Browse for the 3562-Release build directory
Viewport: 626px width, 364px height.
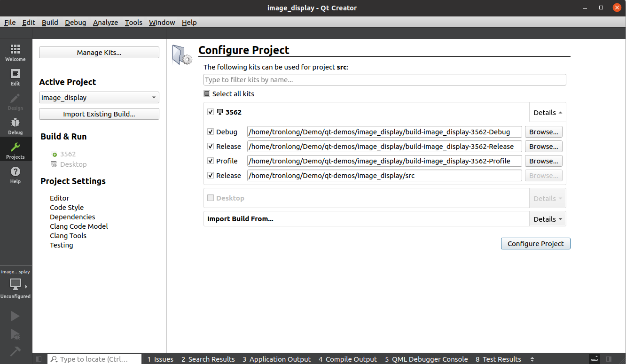click(544, 147)
